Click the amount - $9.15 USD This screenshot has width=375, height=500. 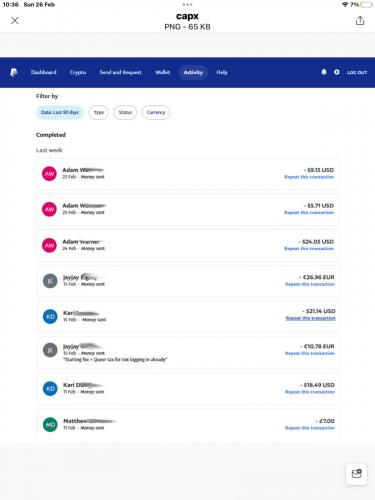(x=319, y=170)
